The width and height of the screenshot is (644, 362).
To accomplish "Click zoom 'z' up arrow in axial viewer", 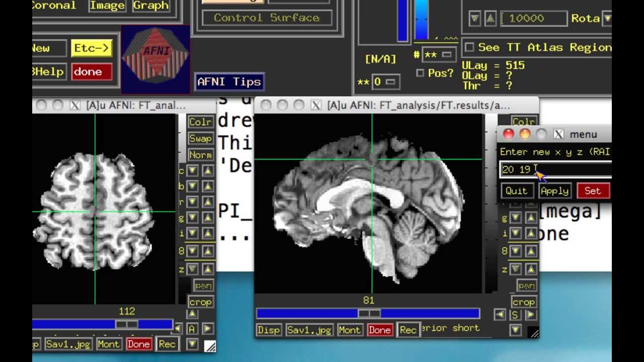I will pyautogui.click(x=208, y=269).
